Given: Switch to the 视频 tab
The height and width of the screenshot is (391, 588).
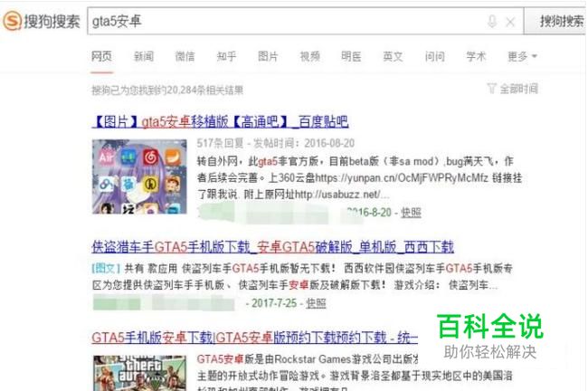Looking at the screenshot, I should (309, 56).
